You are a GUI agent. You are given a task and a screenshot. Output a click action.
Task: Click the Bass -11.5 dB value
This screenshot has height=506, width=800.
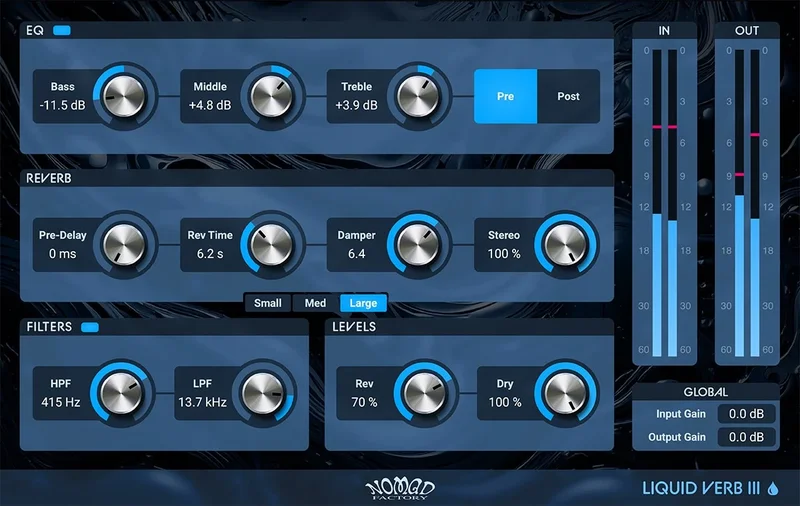coord(62,106)
